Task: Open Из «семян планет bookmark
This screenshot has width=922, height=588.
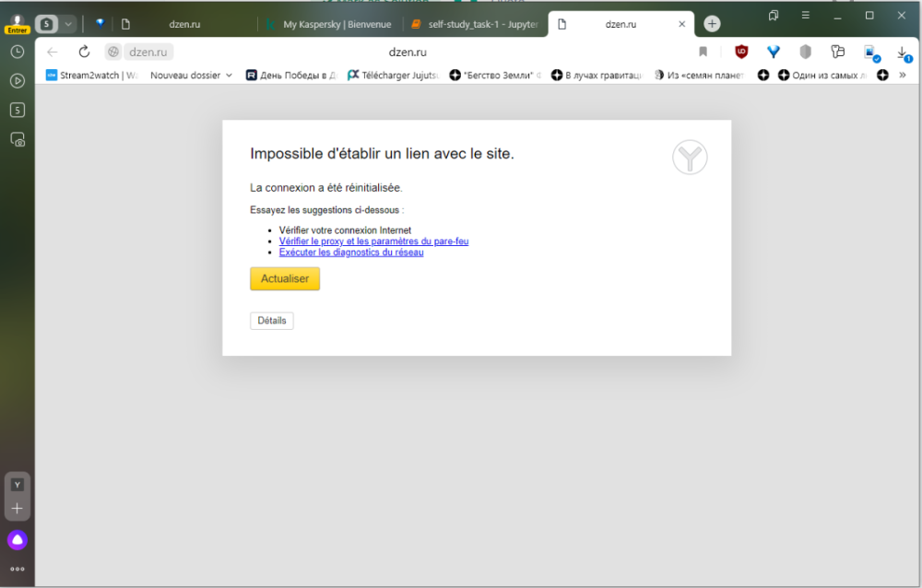Action: coord(699,76)
